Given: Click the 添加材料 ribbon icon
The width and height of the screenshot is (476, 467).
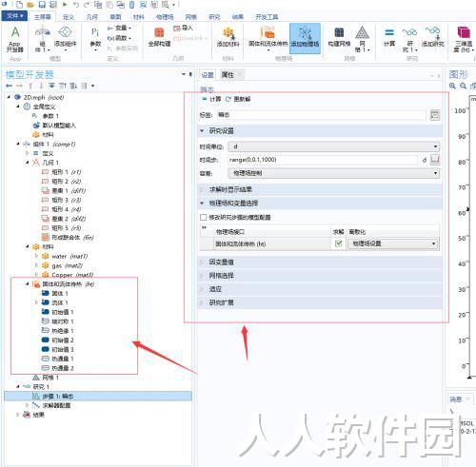Looking at the screenshot, I should [x=228, y=37].
